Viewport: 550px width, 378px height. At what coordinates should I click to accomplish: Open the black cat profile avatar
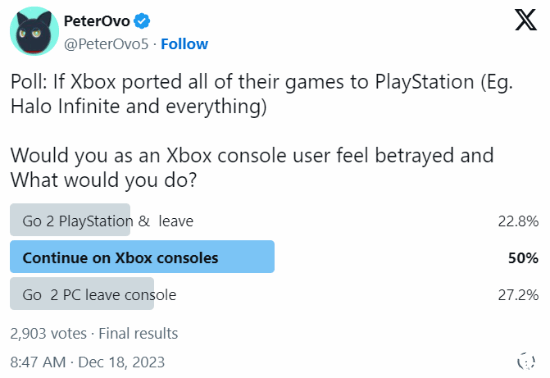[34, 32]
